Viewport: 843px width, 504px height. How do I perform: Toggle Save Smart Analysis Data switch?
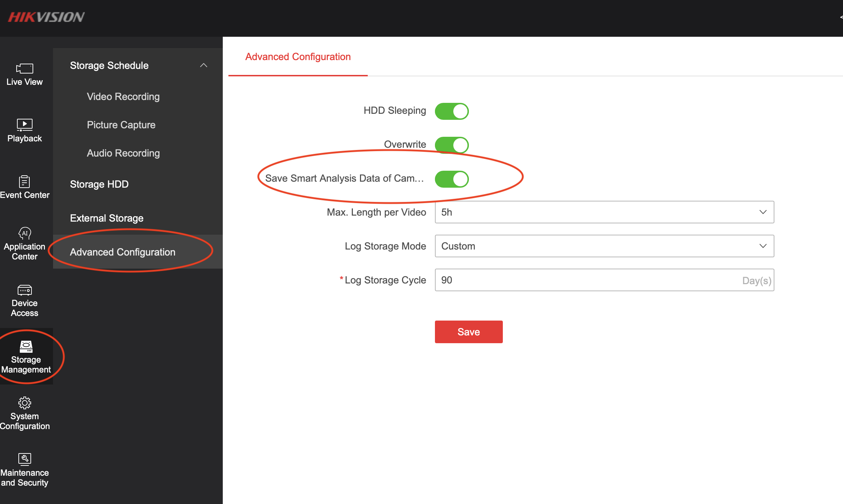pos(452,179)
